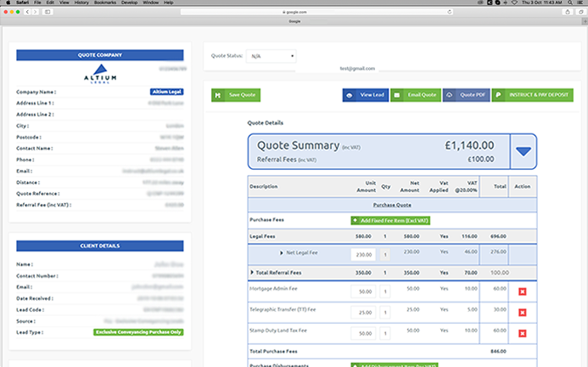Open a new tab with plus icon
This screenshot has width=588, height=367.
(585, 21)
